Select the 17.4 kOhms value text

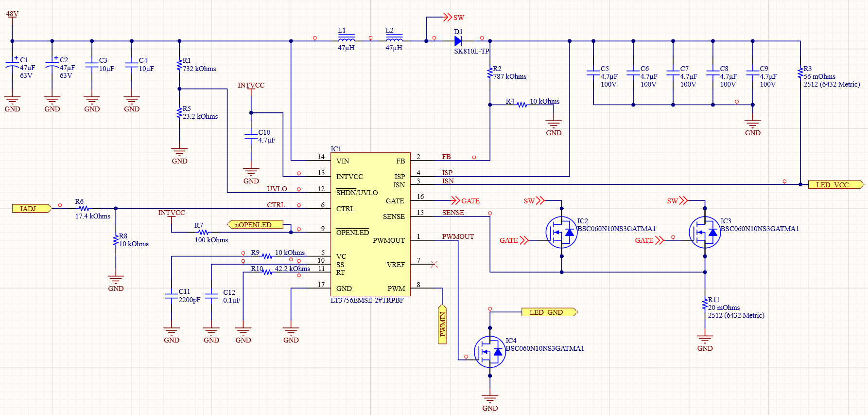point(93,216)
